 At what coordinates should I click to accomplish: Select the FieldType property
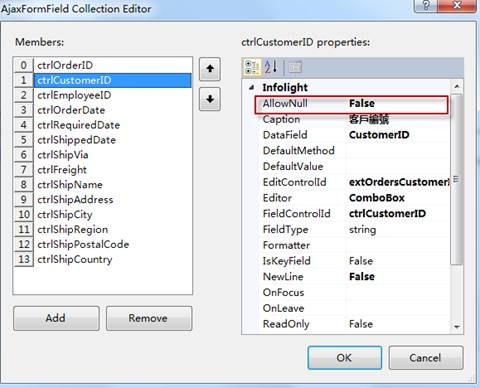285,230
